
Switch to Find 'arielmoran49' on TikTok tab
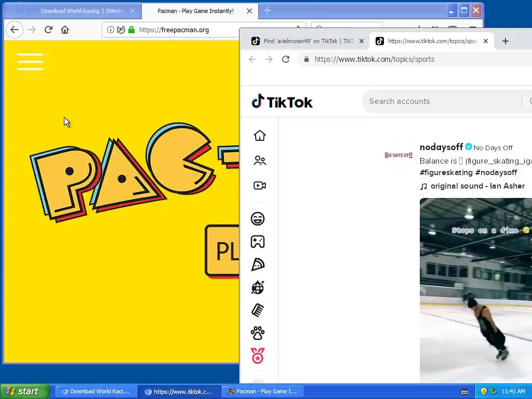[308, 41]
